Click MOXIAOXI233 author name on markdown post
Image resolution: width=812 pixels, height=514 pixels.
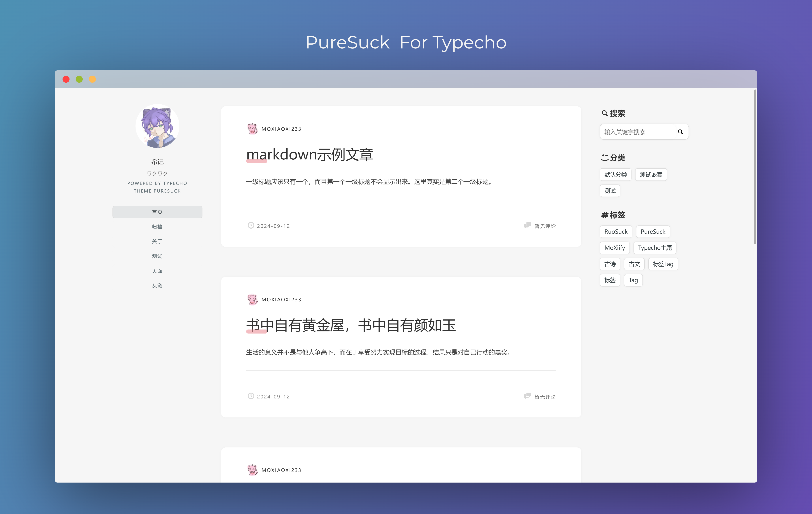coord(281,129)
